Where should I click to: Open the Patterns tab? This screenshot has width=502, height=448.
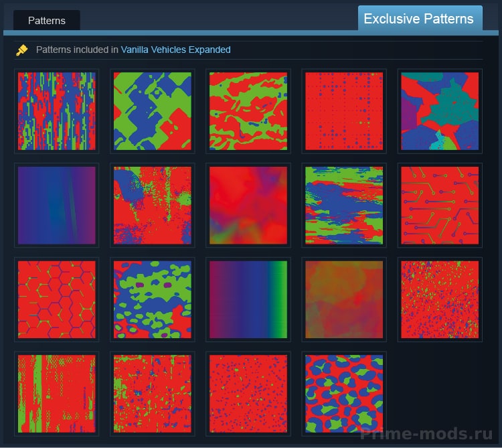tap(47, 21)
